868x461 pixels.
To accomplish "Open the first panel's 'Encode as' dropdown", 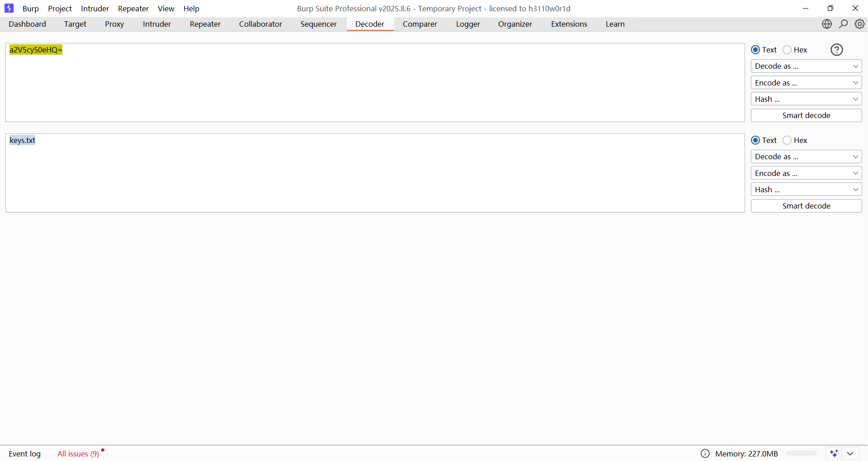I will (807, 83).
